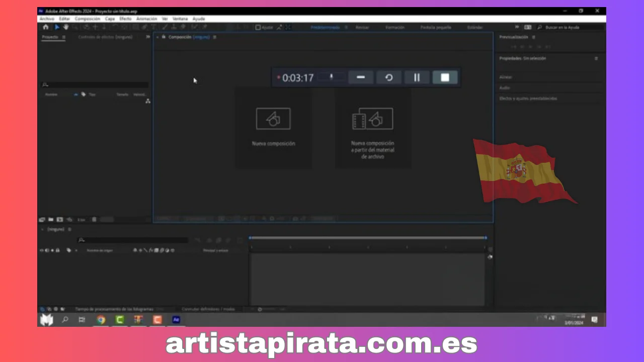Click the Project panel search field
The width and height of the screenshot is (644, 362).
95,84
